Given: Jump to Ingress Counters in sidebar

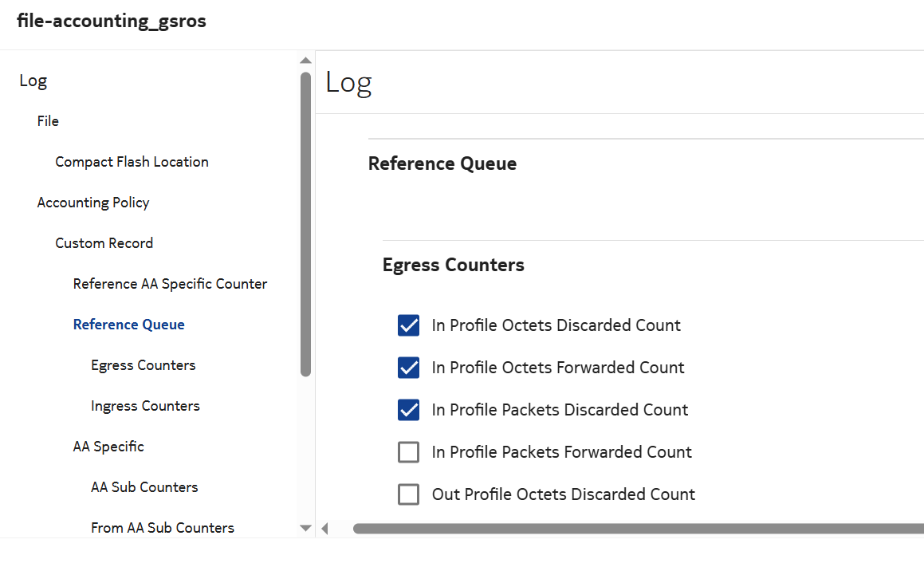Looking at the screenshot, I should click(145, 406).
